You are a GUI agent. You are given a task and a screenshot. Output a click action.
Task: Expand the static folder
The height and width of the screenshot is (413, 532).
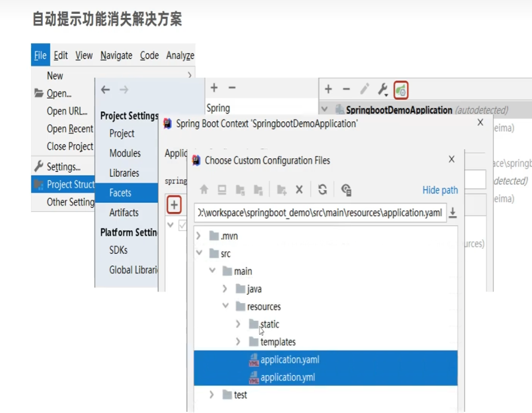pos(238,324)
